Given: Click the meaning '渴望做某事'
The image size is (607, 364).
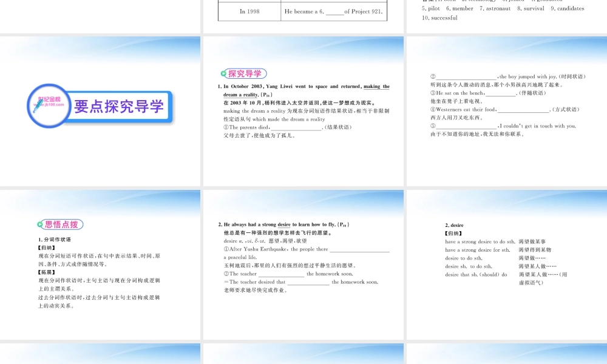Looking at the screenshot, I should 532,242.
